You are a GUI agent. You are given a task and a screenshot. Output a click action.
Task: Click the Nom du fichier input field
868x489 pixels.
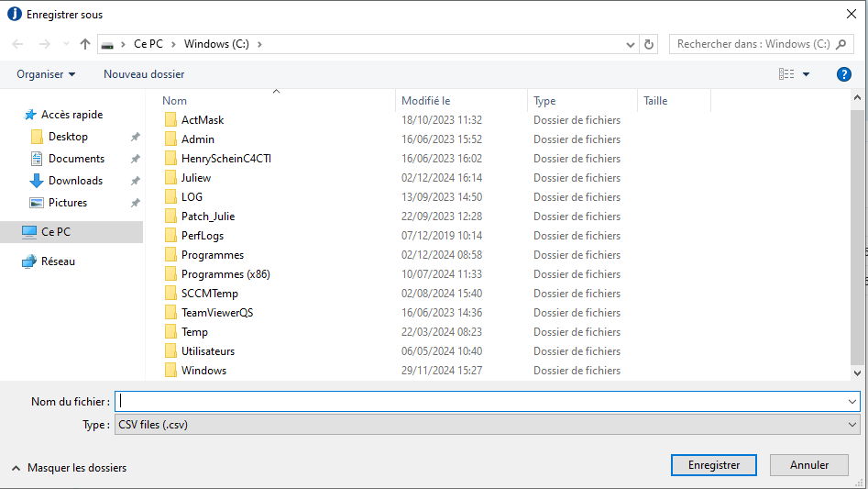(480, 402)
